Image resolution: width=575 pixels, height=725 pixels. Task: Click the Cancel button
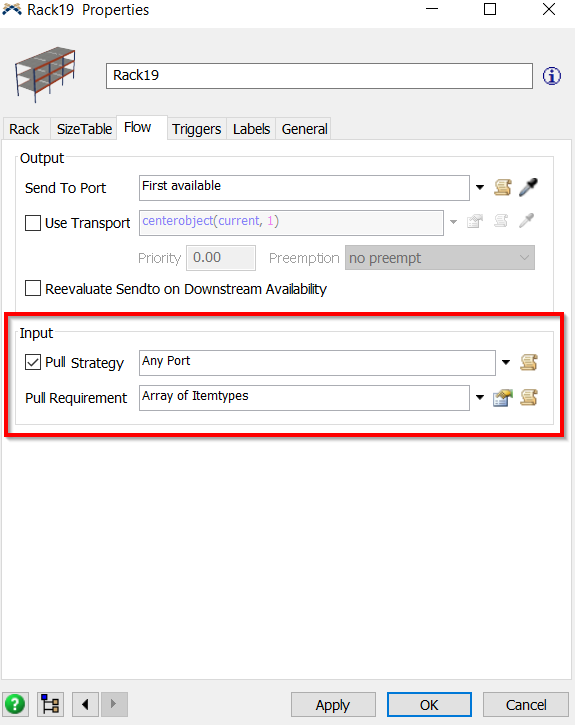click(526, 705)
